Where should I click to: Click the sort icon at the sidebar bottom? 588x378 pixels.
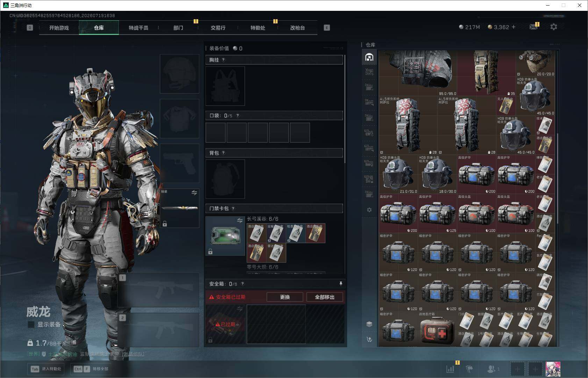click(369, 339)
